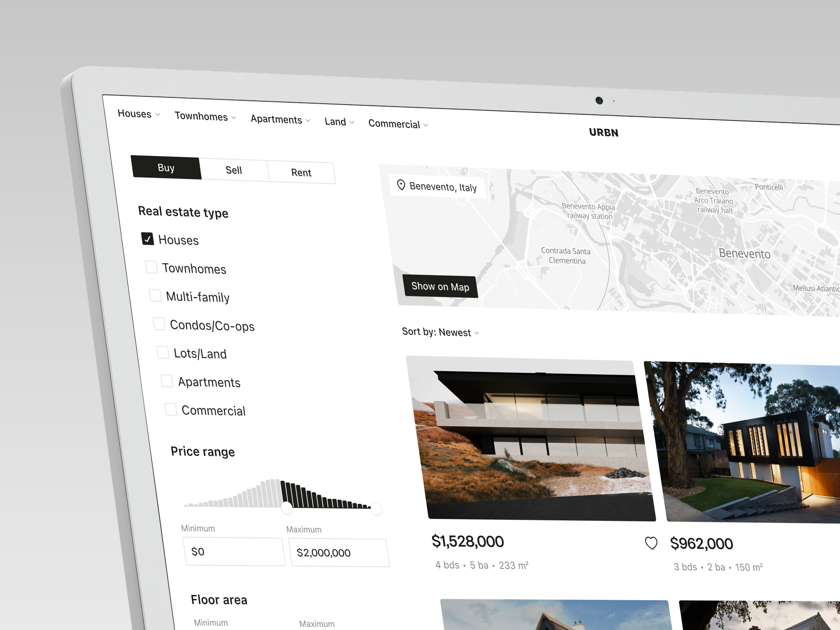Click the Show on Map button
This screenshot has width=840, height=630.
440,286
